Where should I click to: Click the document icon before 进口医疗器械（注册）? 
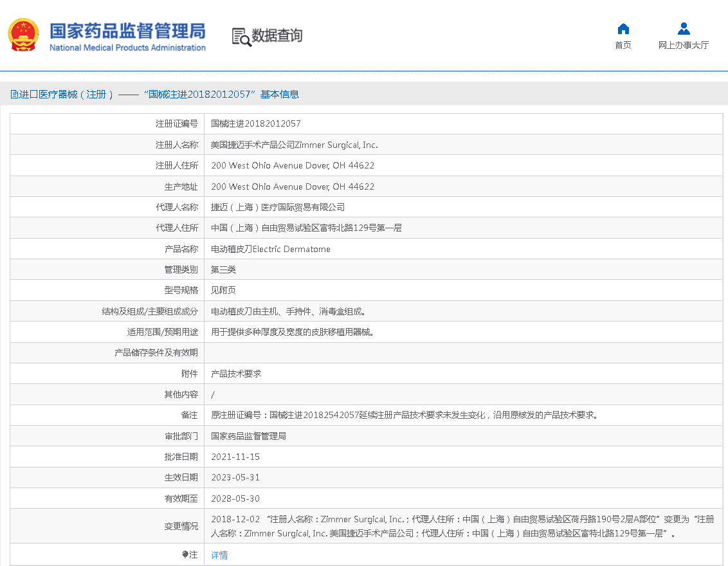coord(14,95)
